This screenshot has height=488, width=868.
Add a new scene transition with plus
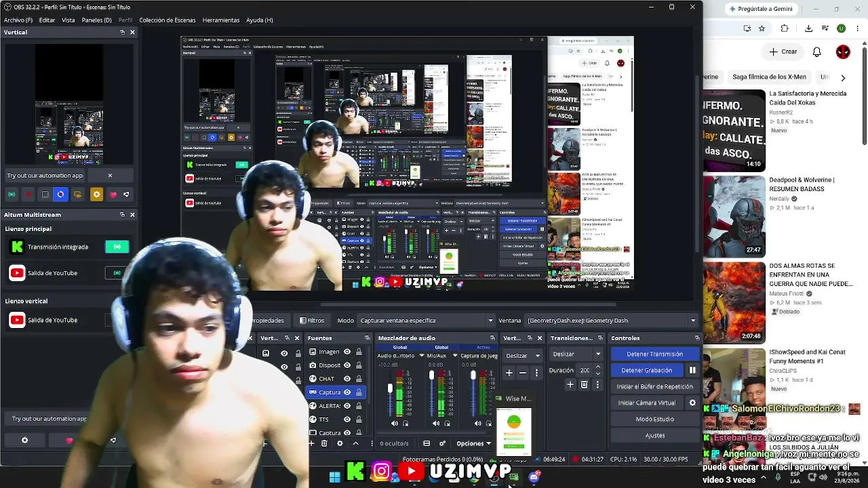click(570, 385)
